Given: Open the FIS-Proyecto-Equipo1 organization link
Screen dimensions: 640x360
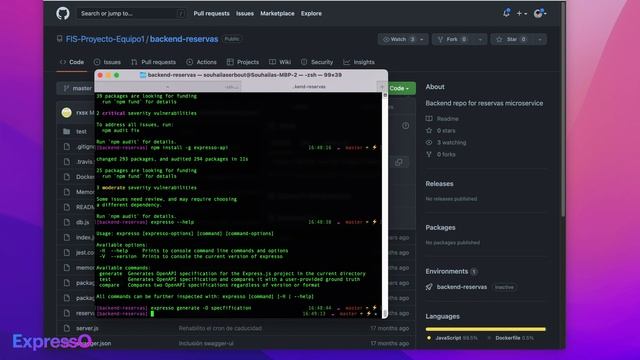Looking at the screenshot, I should (x=105, y=39).
